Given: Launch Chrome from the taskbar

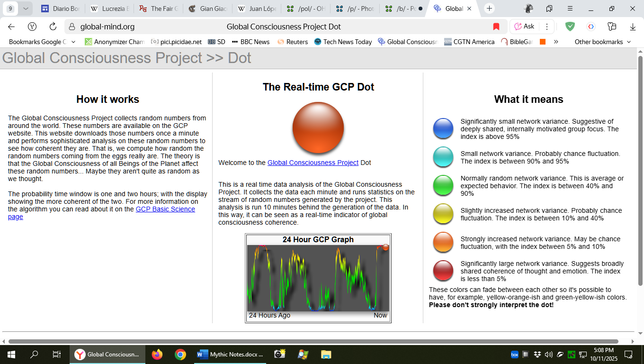Looking at the screenshot, I should pyautogui.click(x=180, y=354).
